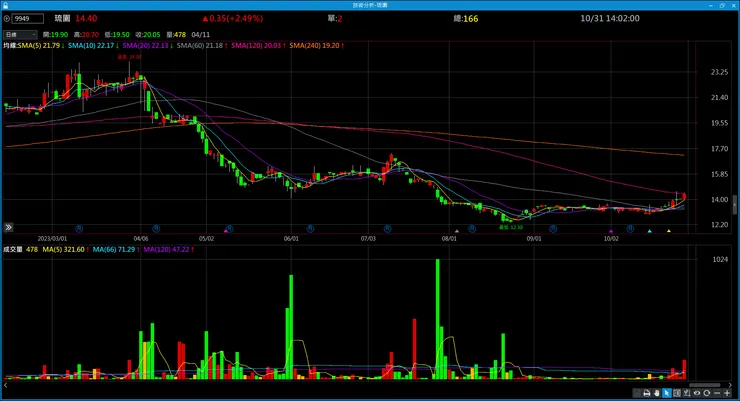740x401 pixels.
Task: Click the SMA(60) 21.18 label
Action: pos(202,46)
